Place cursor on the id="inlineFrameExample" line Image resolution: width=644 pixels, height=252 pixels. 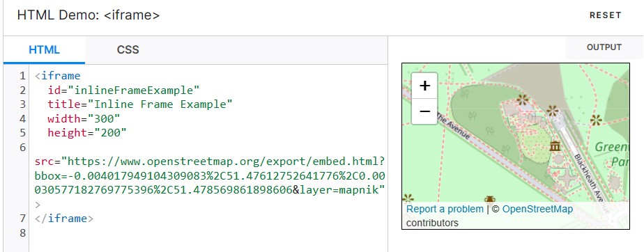pos(123,90)
